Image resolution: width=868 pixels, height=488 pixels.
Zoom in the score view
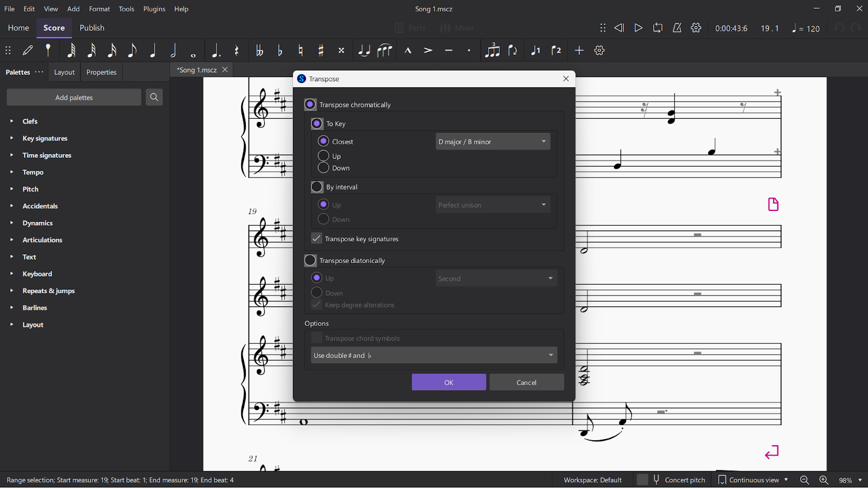pyautogui.click(x=824, y=480)
